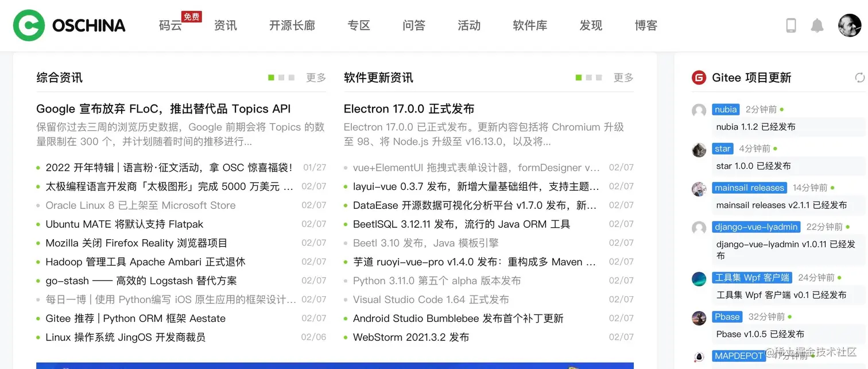Click 更多 in 综合资讯 header

(x=316, y=77)
